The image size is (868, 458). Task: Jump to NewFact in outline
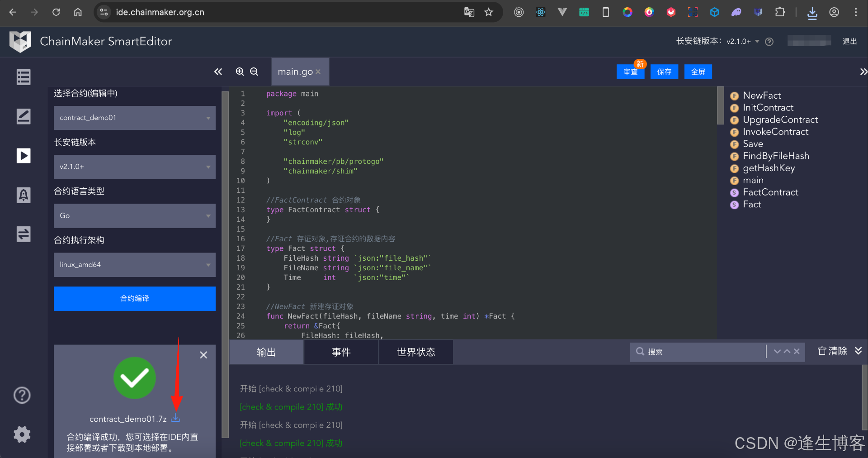click(762, 95)
